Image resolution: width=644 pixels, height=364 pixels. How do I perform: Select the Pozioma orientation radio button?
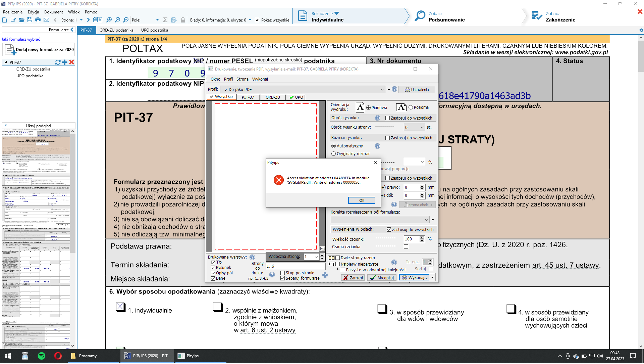tap(411, 108)
